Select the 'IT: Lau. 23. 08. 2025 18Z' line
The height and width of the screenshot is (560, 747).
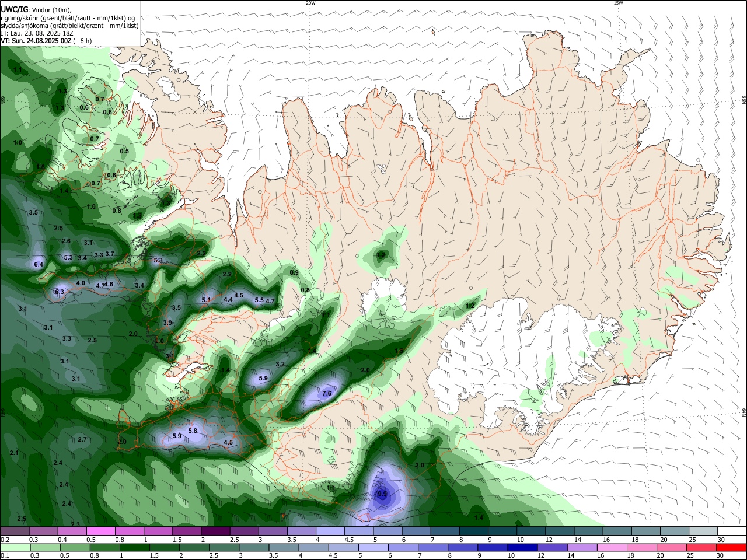[x=36, y=33]
